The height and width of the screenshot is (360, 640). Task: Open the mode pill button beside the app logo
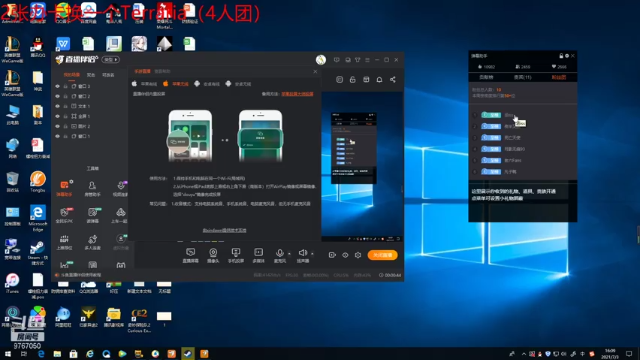111,60
